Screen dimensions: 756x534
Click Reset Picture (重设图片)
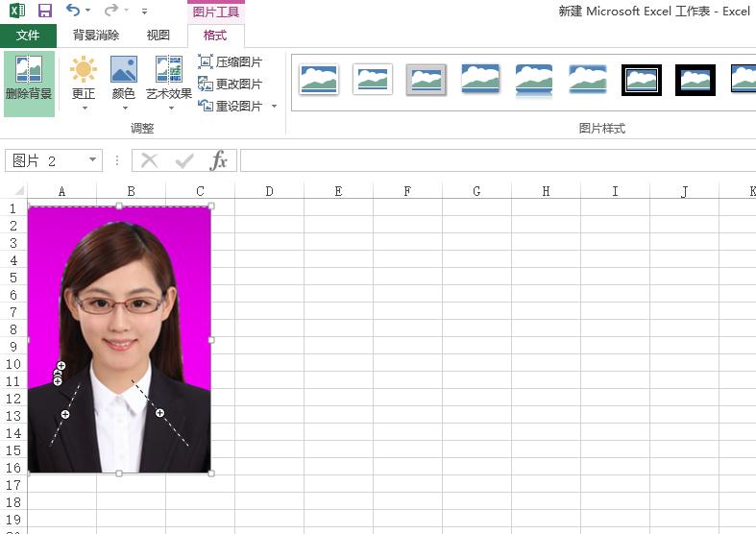point(231,106)
